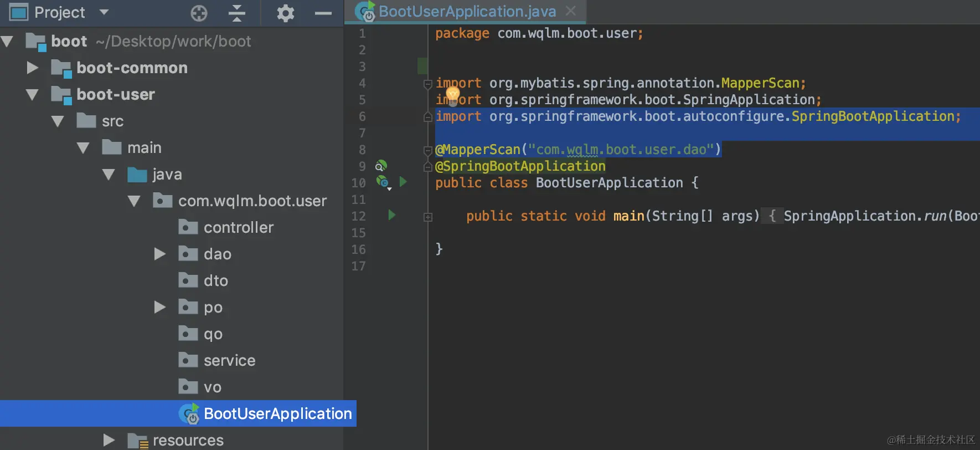
Task: Select the boot-user module icon
Action: [61, 95]
